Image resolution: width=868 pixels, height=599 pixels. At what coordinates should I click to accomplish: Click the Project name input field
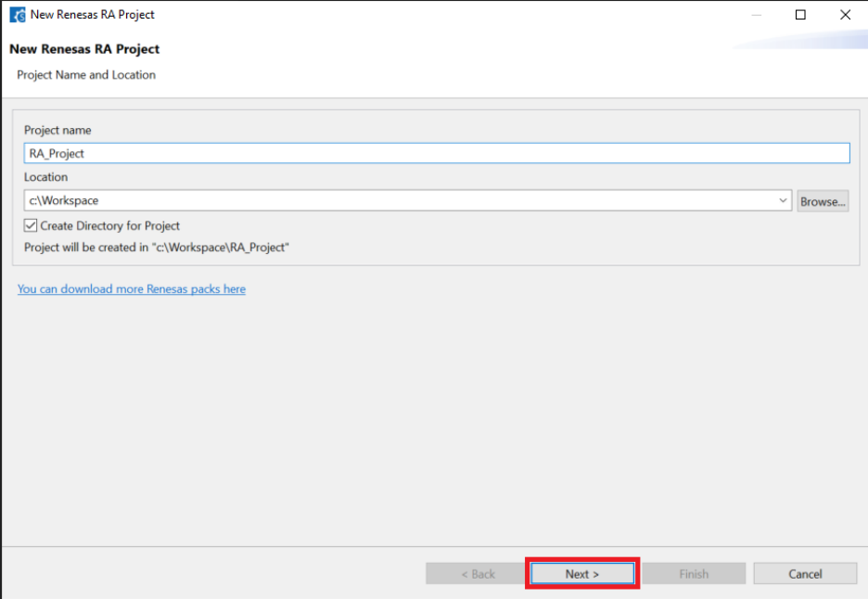[437, 153]
